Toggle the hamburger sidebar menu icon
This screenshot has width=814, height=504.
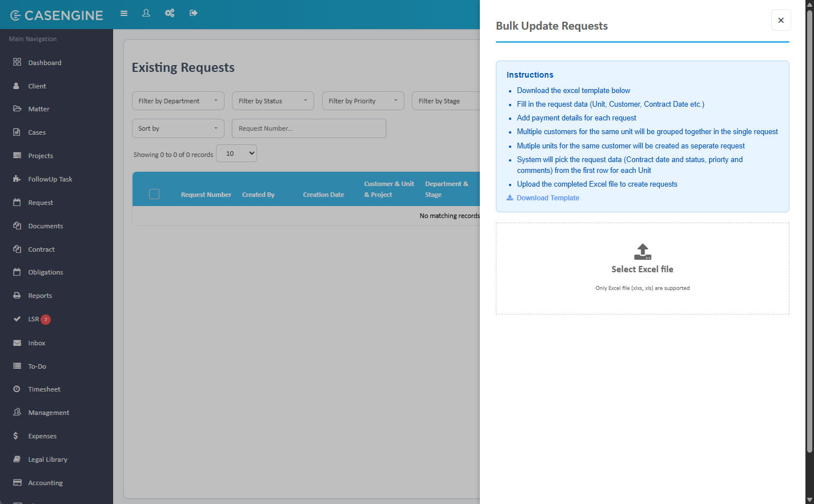(x=124, y=13)
